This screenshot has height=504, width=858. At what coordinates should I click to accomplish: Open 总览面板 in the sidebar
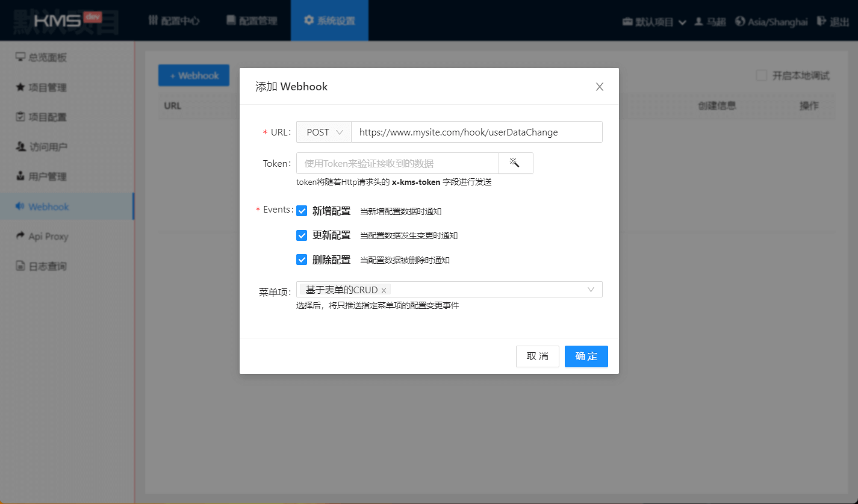tap(48, 57)
